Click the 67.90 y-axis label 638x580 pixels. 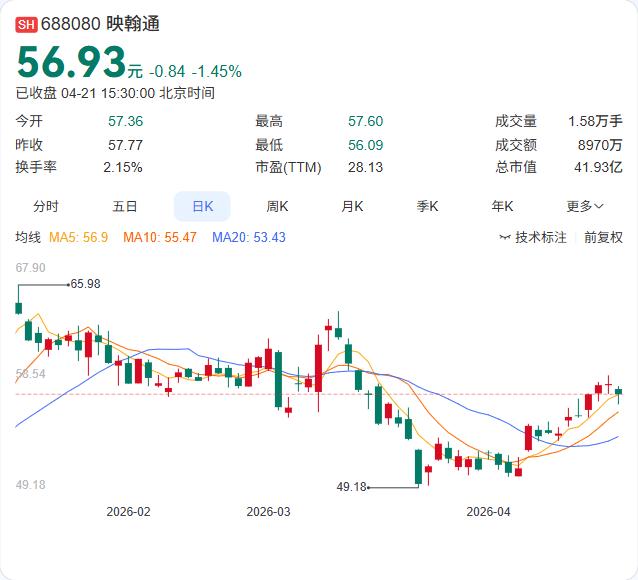(x=31, y=268)
